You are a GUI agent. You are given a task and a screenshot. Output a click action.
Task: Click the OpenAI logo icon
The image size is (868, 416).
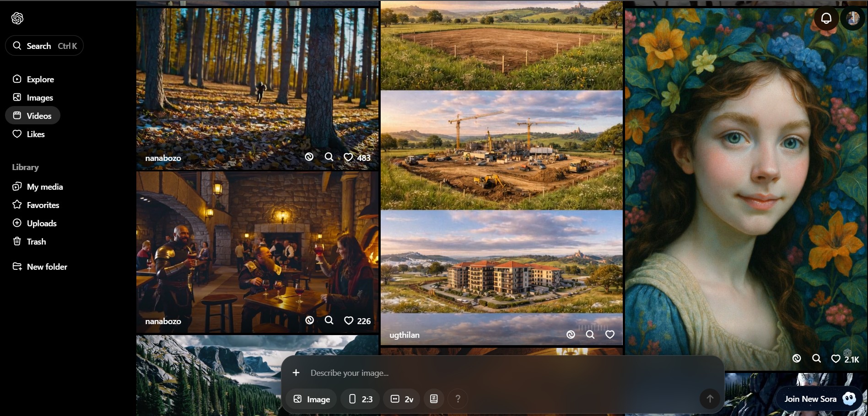click(x=17, y=18)
